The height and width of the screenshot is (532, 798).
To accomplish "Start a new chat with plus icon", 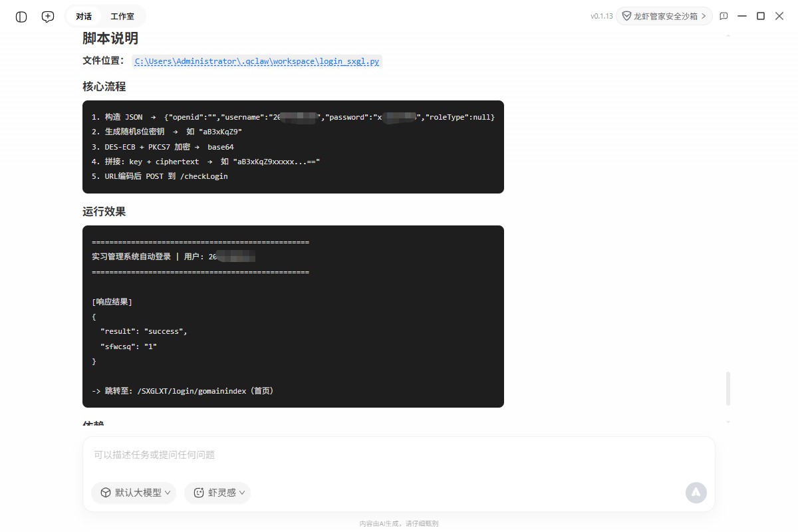I will click(48, 17).
